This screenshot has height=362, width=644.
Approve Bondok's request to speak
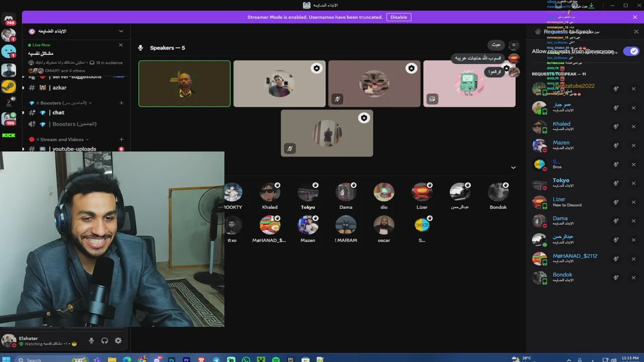[616, 278]
